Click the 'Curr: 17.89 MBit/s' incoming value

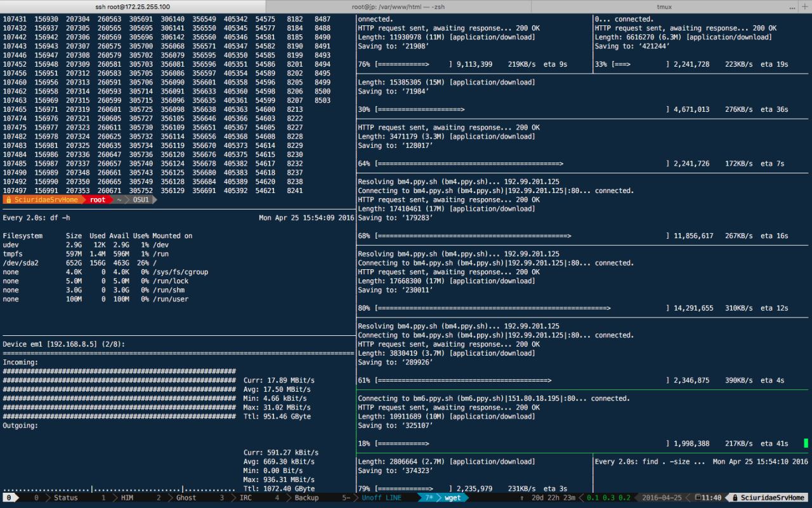point(278,380)
